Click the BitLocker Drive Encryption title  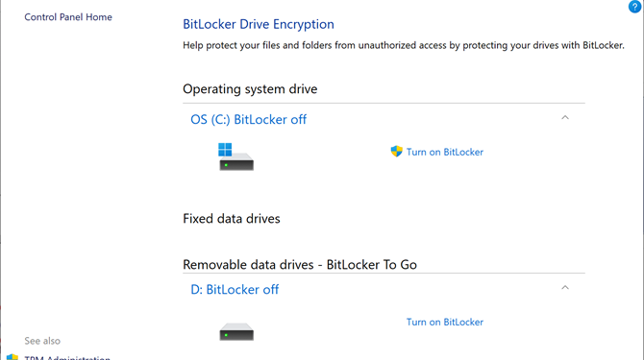(x=259, y=24)
